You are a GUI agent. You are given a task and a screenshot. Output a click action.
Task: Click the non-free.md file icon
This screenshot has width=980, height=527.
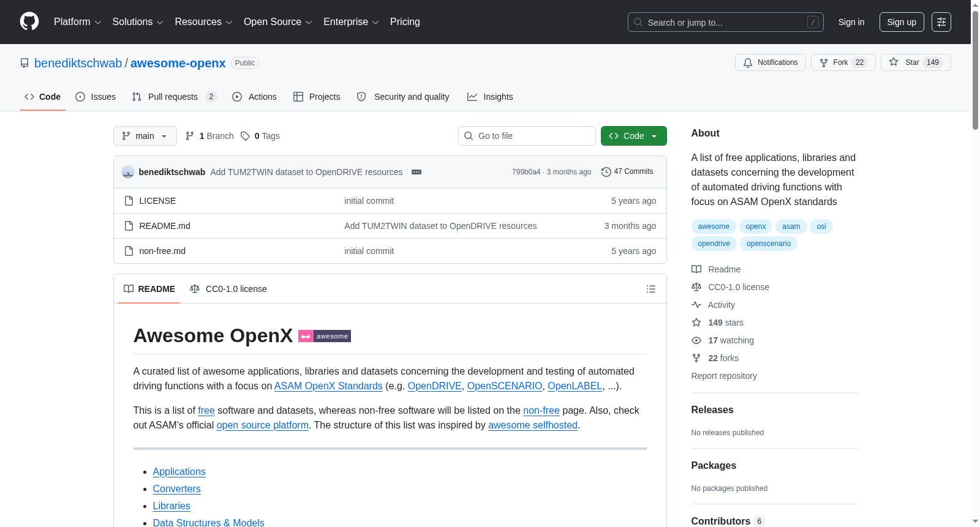pos(129,251)
